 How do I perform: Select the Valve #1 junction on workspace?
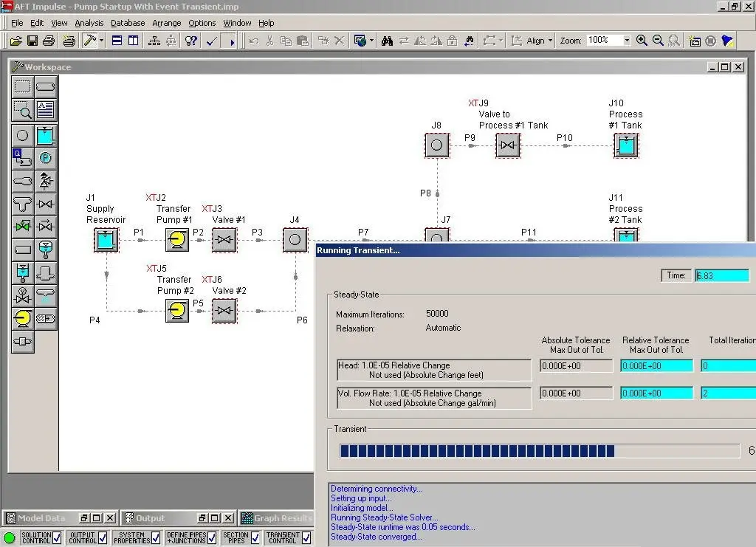(x=224, y=239)
